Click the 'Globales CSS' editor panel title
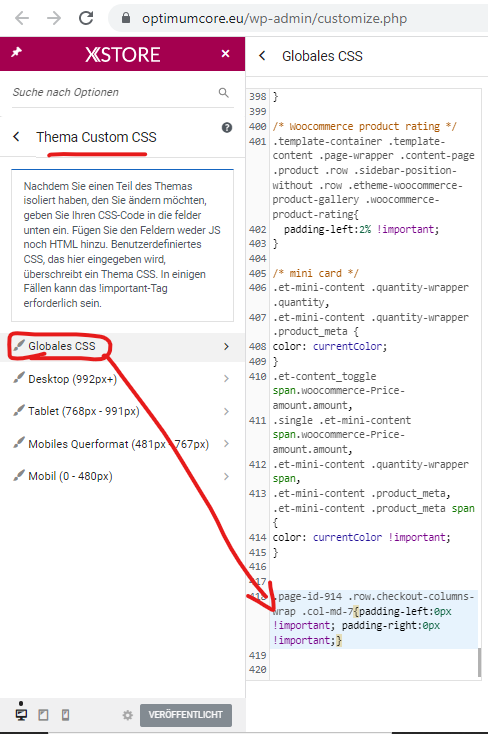The height and width of the screenshot is (734, 488). click(x=322, y=56)
